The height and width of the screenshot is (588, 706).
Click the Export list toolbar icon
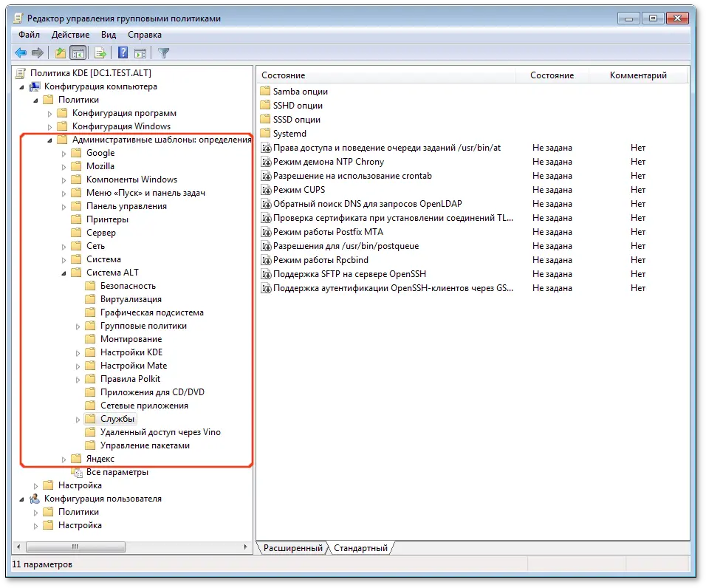100,52
